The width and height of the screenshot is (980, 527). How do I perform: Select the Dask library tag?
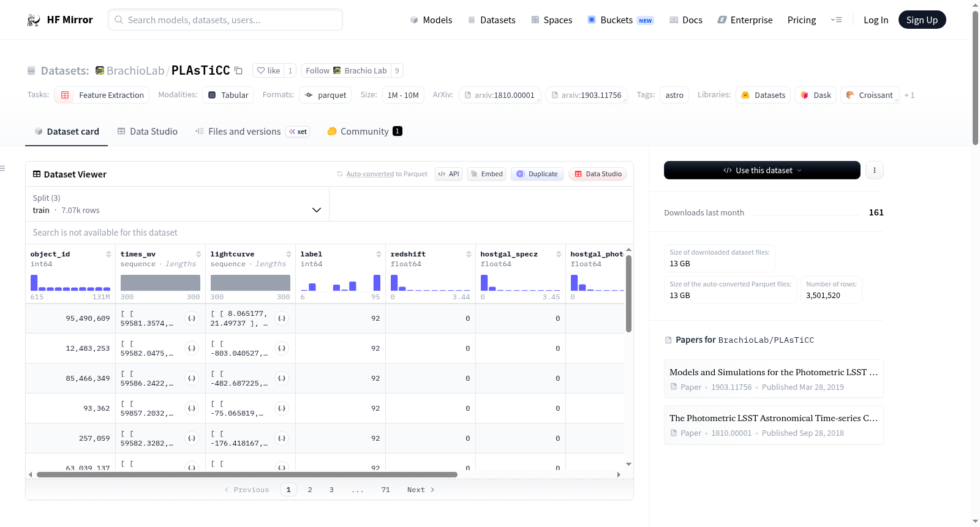click(816, 95)
